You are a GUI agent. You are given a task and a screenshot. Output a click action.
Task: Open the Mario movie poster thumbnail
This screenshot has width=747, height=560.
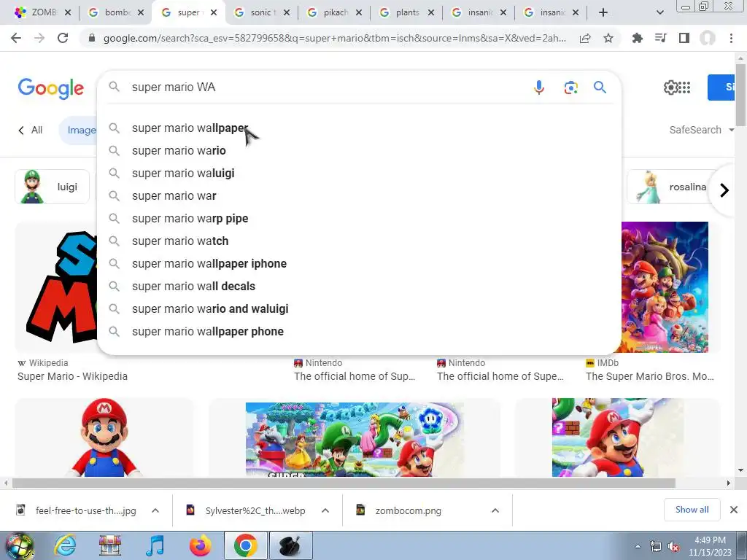(x=665, y=287)
